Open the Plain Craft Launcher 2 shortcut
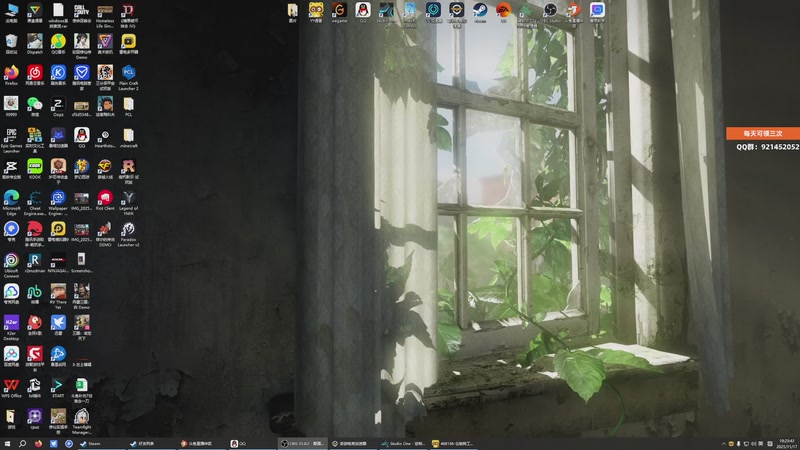Screen dimensions: 800x450 click(x=129, y=78)
